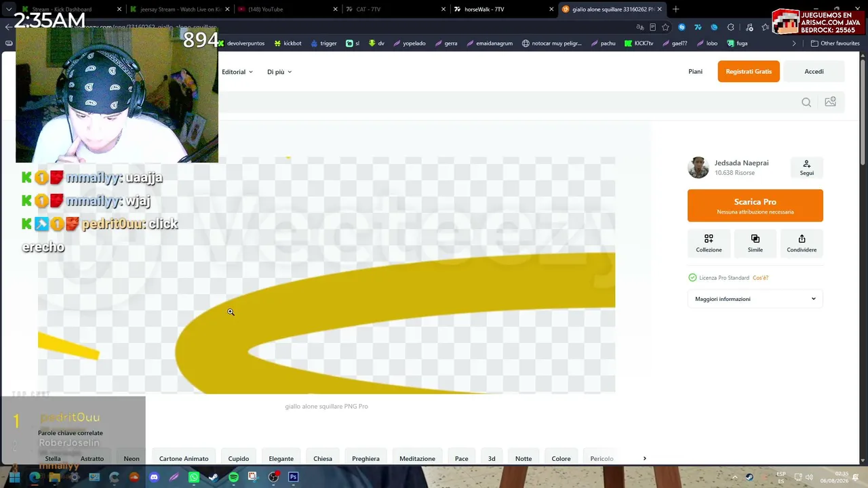Open the Cos'è? license link
The height and width of the screenshot is (488, 868).
760,278
